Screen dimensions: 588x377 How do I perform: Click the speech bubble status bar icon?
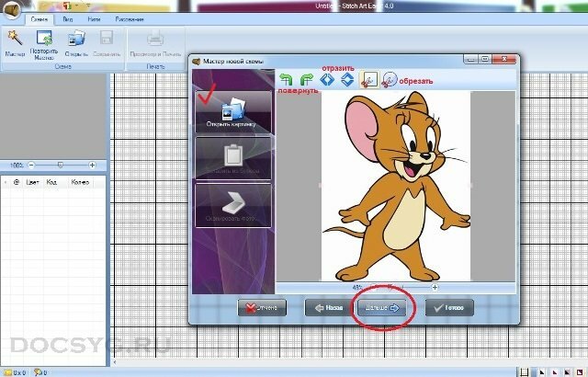tap(38, 372)
